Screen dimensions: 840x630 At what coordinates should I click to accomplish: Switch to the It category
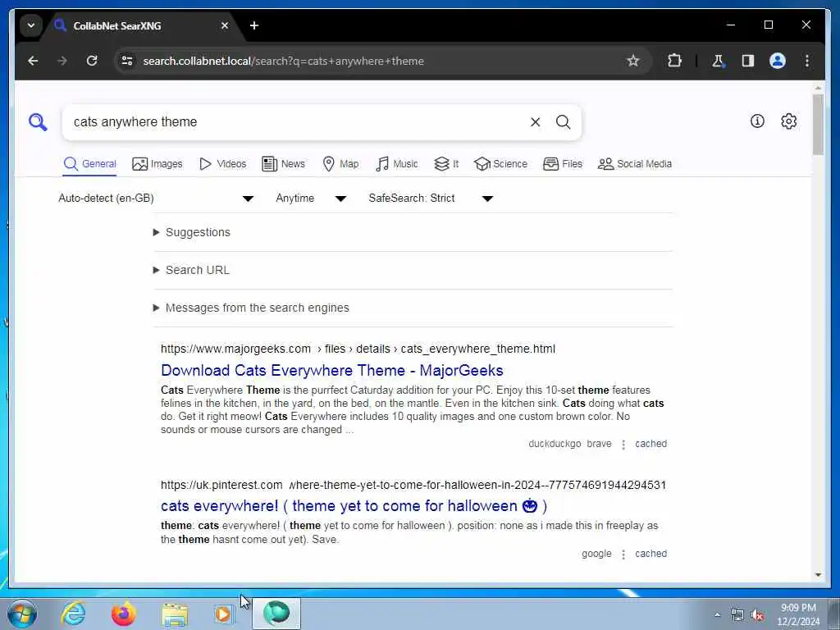click(446, 164)
